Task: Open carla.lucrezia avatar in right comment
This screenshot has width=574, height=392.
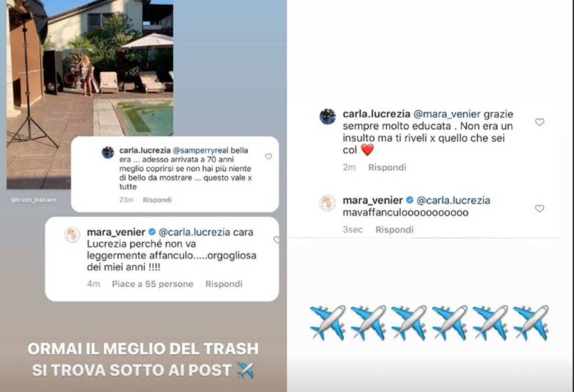Action: 327,116
